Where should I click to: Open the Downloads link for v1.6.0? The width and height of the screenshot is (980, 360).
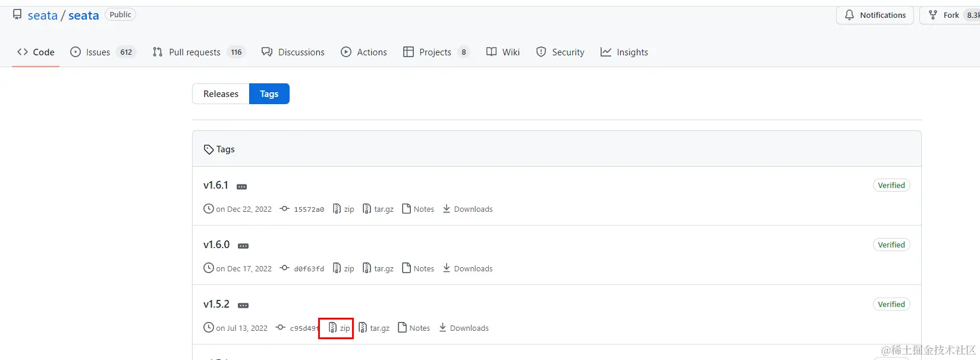(467, 268)
